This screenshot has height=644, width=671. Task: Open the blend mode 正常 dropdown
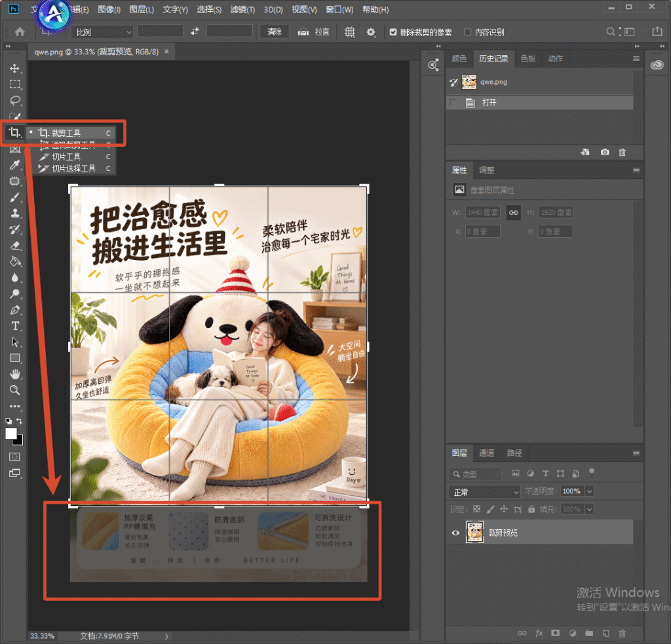484,492
